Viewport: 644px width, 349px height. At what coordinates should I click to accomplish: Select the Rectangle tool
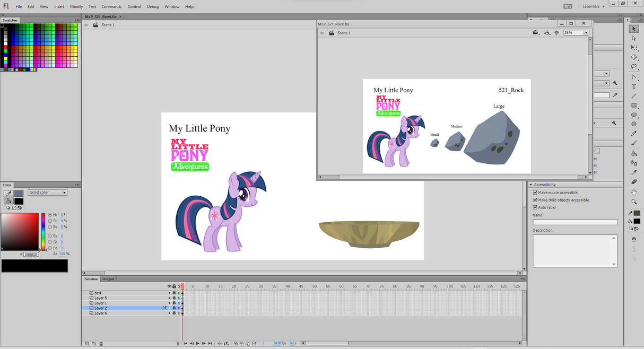coord(634,106)
